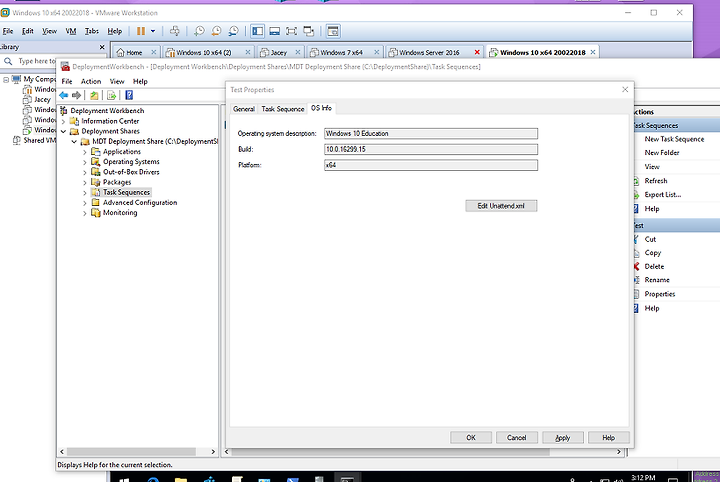This screenshot has width=720, height=482.
Task: Close the VMware Library panel
Action: (102, 47)
